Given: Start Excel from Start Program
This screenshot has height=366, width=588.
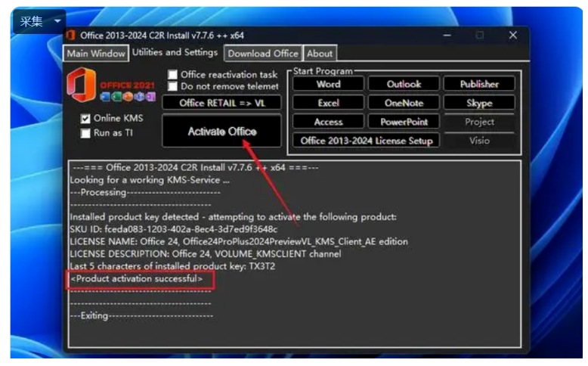Looking at the screenshot, I should 328,103.
